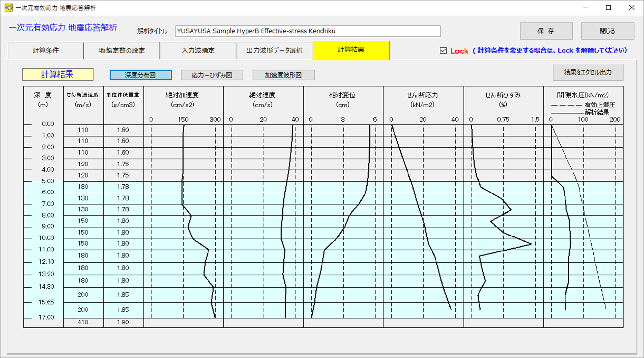Viewport: 644px width, 358px height.
Task: Click the 深度 (m) column header
Action: 43,100
